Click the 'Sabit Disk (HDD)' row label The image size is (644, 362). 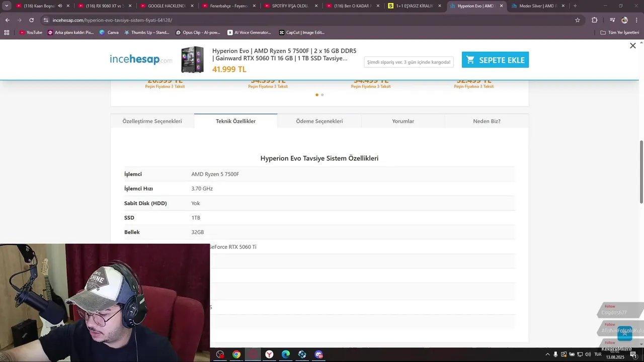145,203
